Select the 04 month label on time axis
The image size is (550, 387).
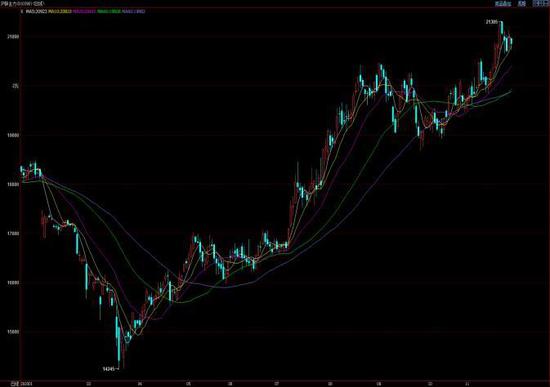(140, 383)
